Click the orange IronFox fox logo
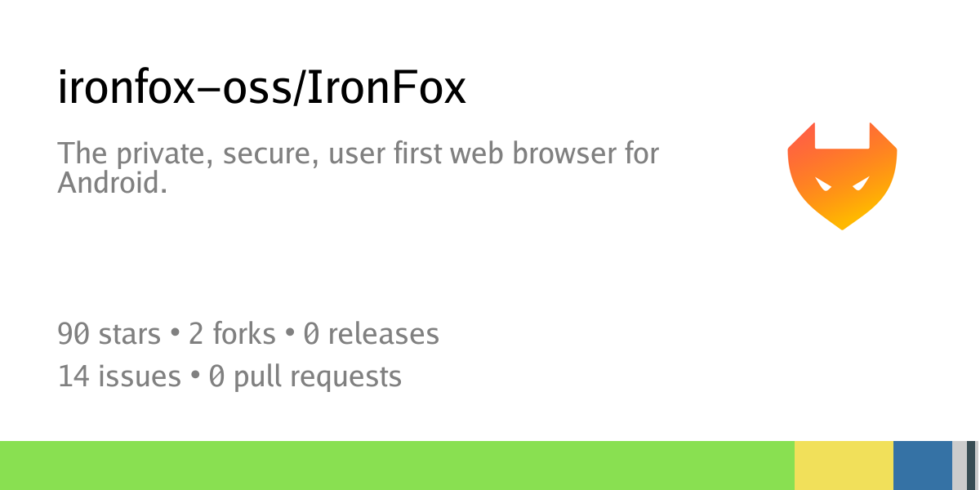This screenshot has width=980, height=490. 842,176
